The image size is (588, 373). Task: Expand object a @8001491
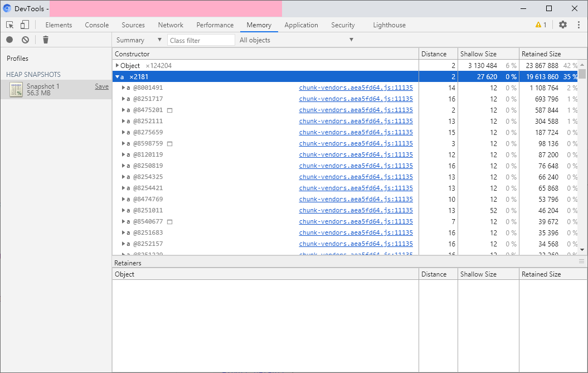point(123,88)
